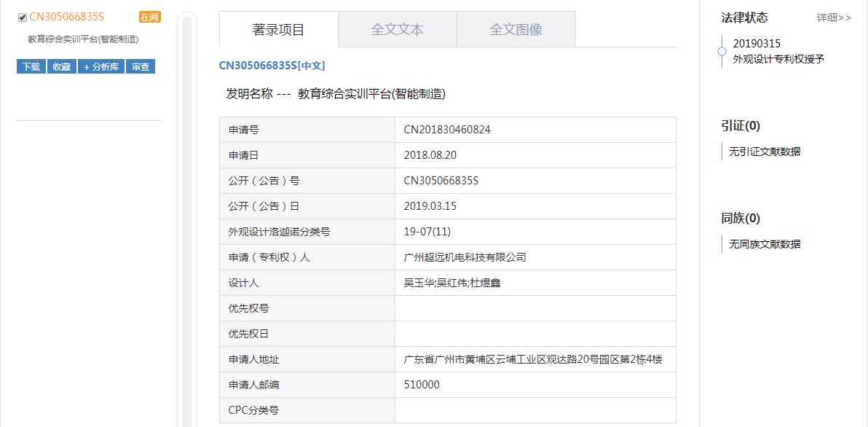This screenshot has height=427, width=868.
Task: Click the vertical scrollbar beside result list
Action: (x=187, y=219)
